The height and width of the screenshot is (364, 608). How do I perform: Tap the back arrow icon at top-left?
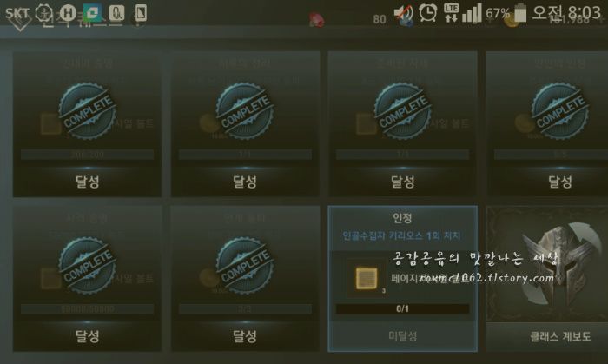(18, 23)
